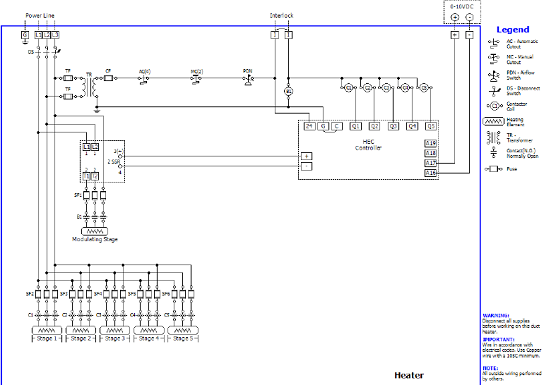Click the G ground terminal under Power Line

(x=25, y=35)
